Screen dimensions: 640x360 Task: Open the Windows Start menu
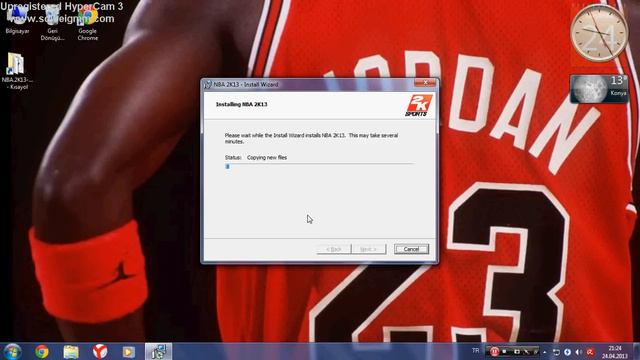[x=13, y=351]
